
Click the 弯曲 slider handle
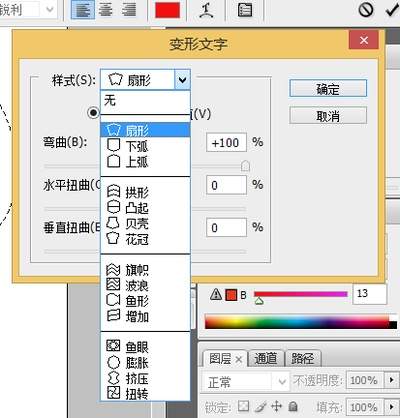(245, 166)
